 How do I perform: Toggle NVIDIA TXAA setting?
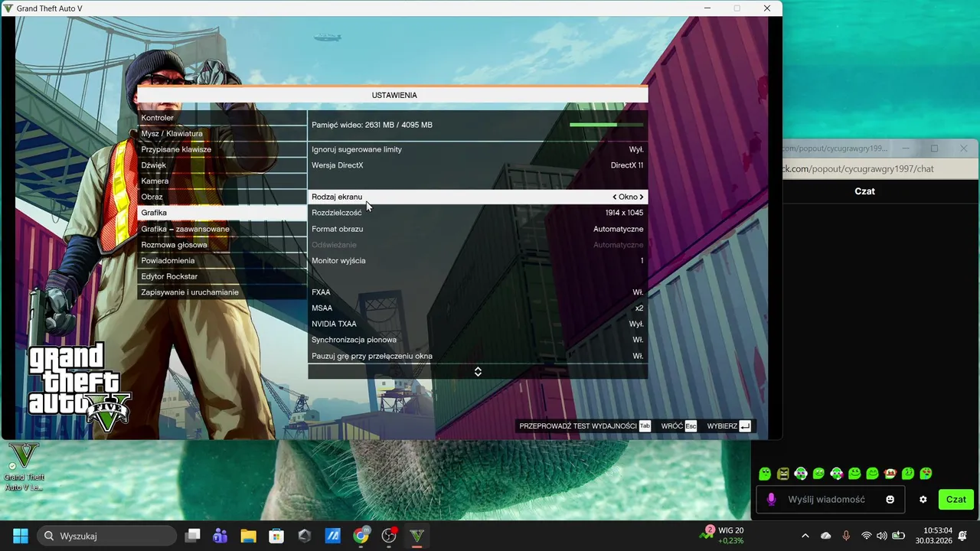pos(478,324)
